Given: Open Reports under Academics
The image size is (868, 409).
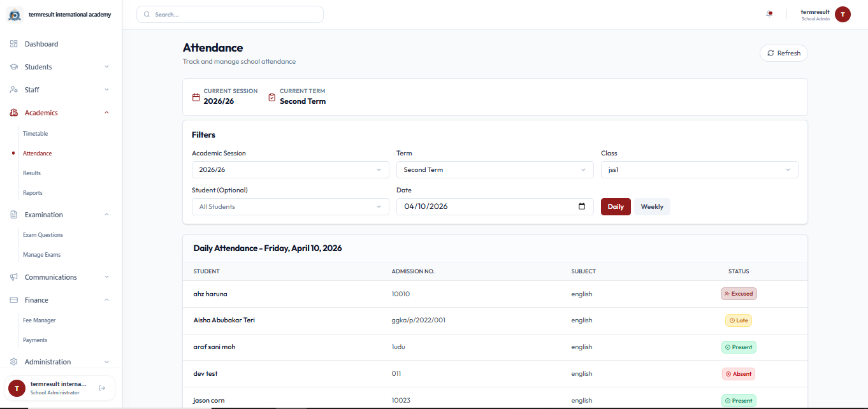Looking at the screenshot, I should (33, 193).
